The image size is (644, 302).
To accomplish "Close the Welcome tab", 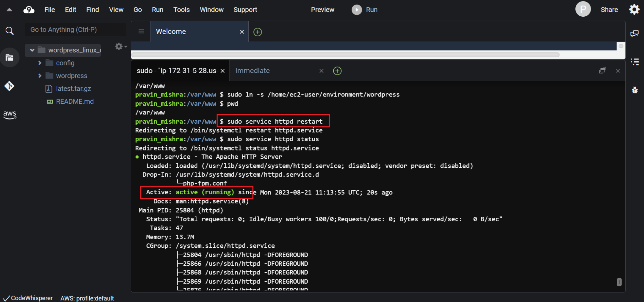I will [x=242, y=32].
